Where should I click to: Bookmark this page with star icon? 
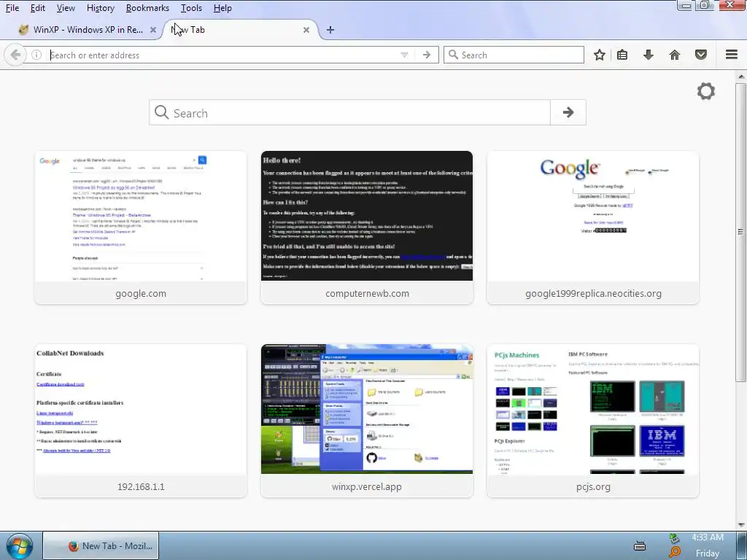click(x=600, y=55)
